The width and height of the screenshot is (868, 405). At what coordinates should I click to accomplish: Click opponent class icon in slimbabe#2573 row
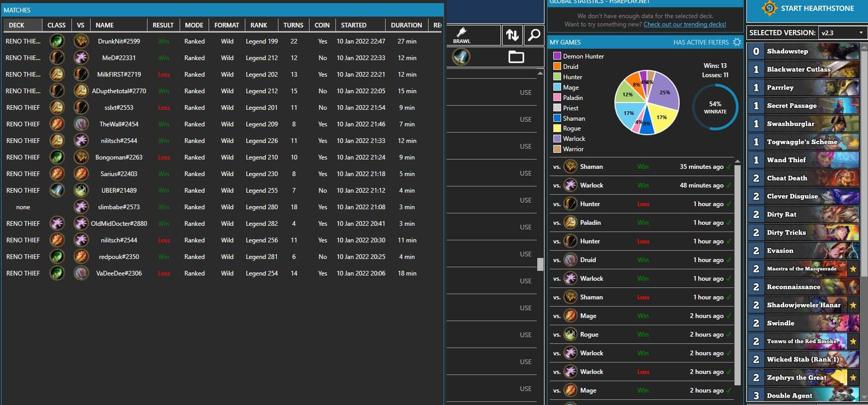coord(81,207)
